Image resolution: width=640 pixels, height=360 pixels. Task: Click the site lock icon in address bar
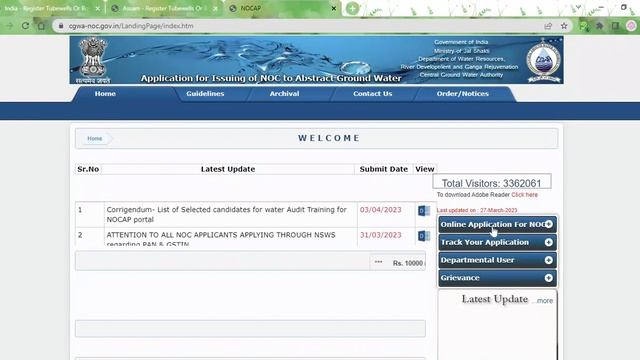(61, 26)
